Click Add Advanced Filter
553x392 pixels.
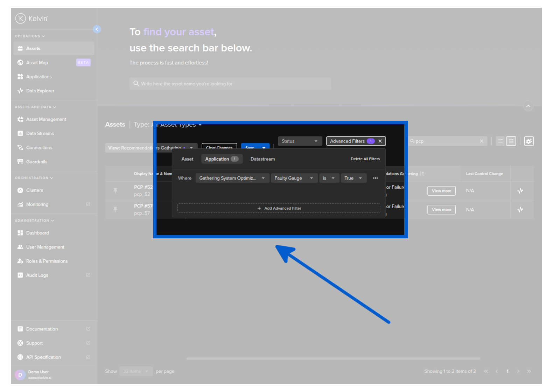pos(279,209)
